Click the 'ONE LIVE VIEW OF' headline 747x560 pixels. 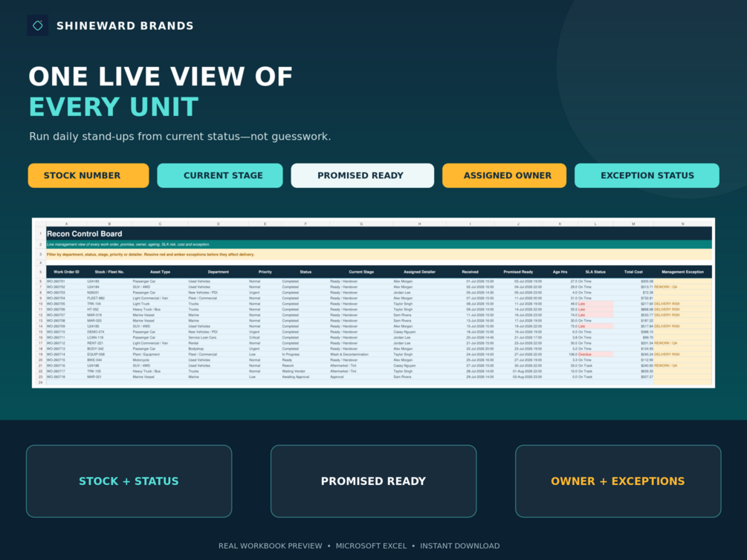161,76
